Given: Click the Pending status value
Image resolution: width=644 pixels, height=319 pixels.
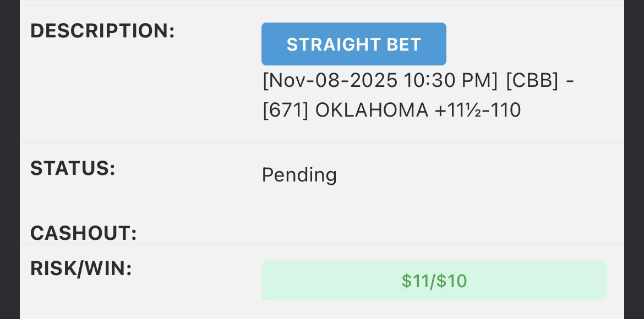Looking at the screenshot, I should click(299, 175).
